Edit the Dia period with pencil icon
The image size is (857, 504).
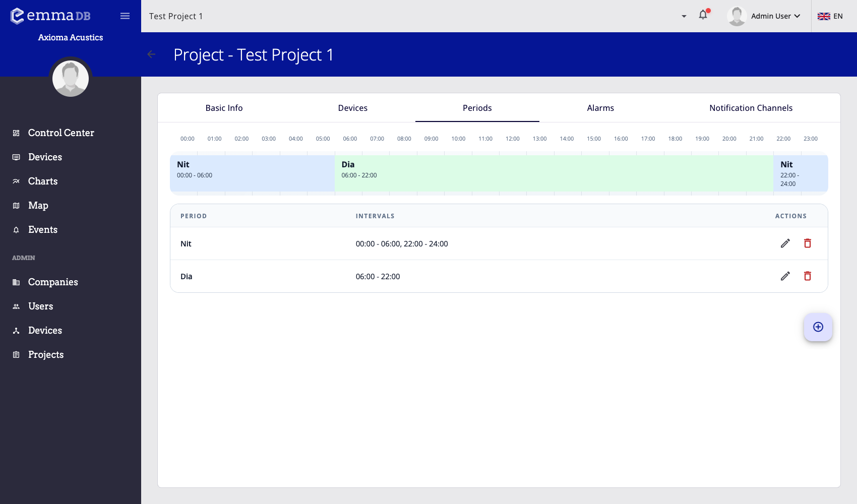coord(785,276)
